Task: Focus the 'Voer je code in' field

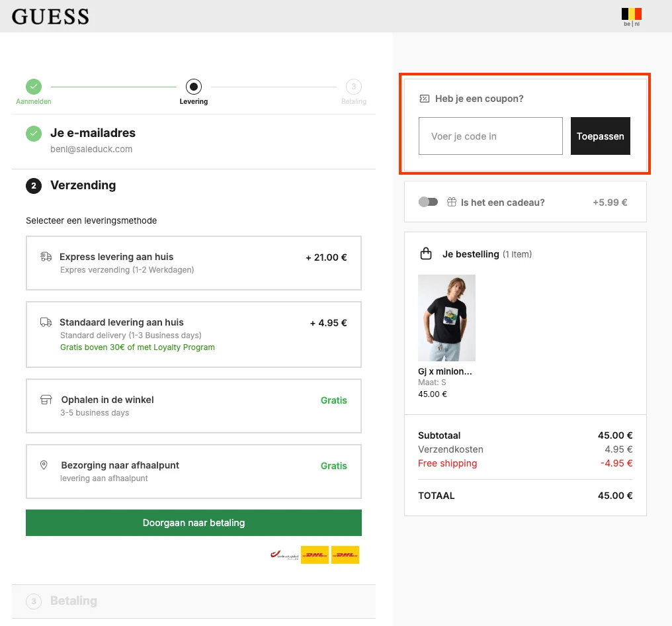Action: point(491,136)
